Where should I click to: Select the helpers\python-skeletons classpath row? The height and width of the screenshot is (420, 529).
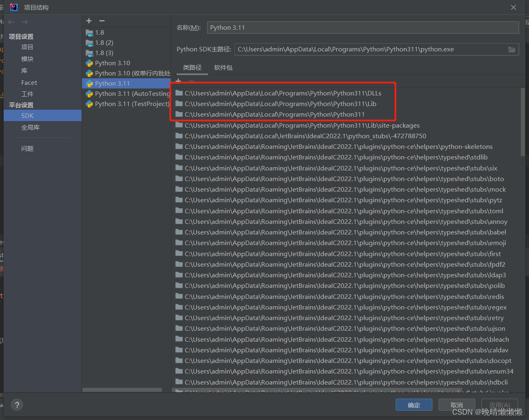[x=347, y=147]
